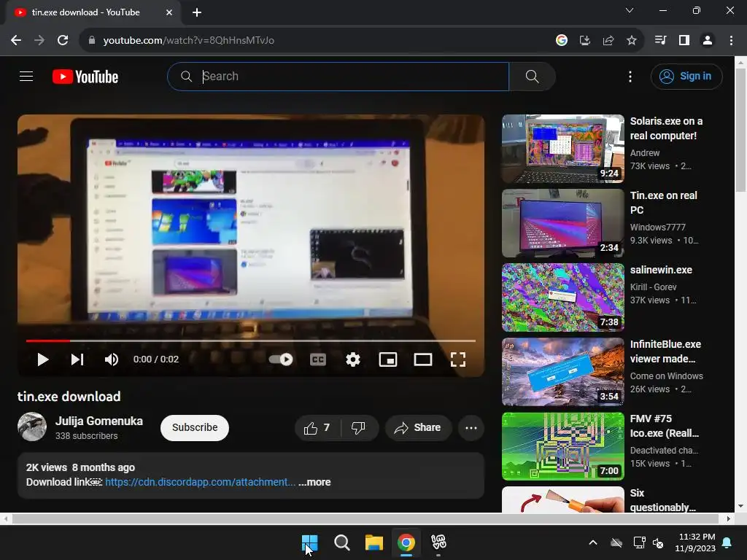Open Google search side icon in address bar
Viewport: 747px width, 560px height.
coord(562,40)
